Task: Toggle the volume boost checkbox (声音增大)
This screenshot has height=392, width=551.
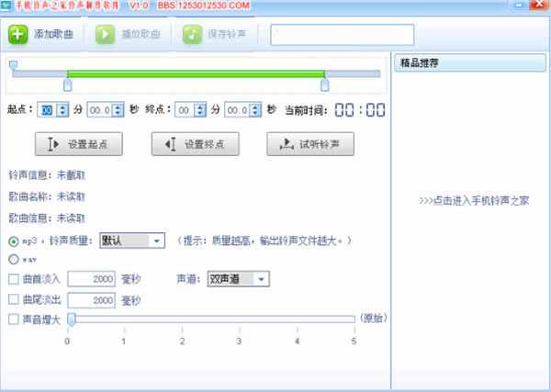Action: click(x=13, y=319)
